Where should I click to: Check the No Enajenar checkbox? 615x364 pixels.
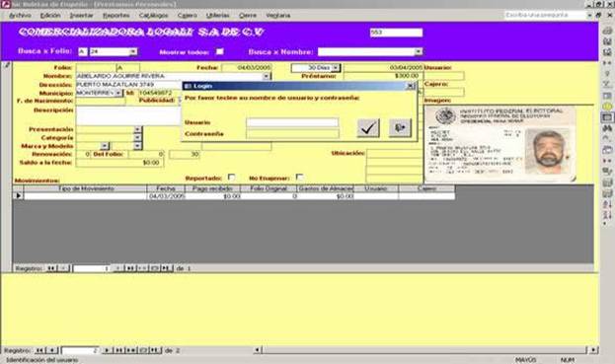[299, 178]
